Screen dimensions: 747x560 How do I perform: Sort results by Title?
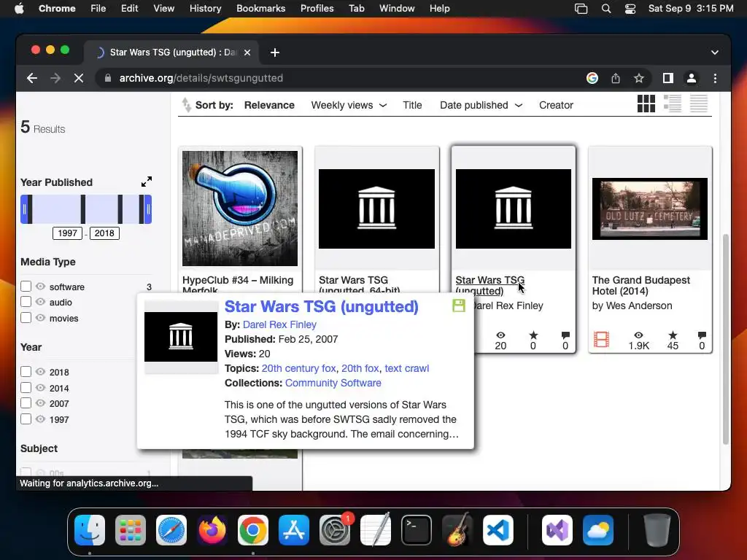[412, 105]
